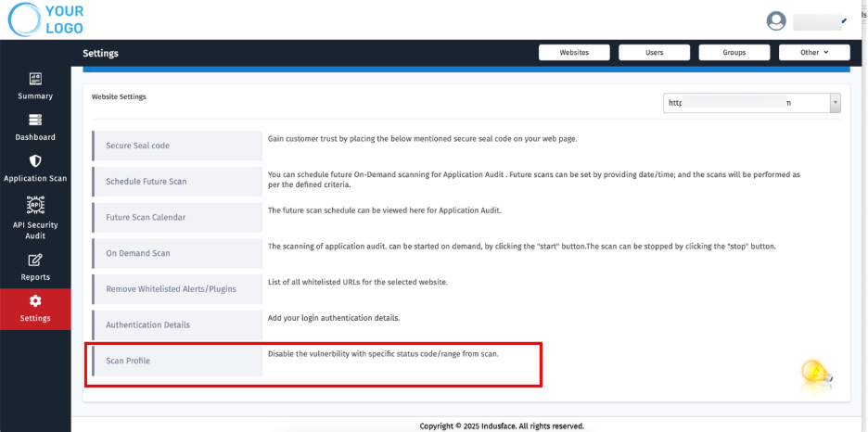Viewport: 868px width, 432px height.
Task: Click the lightbulb help icon
Action: coord(816,375)
